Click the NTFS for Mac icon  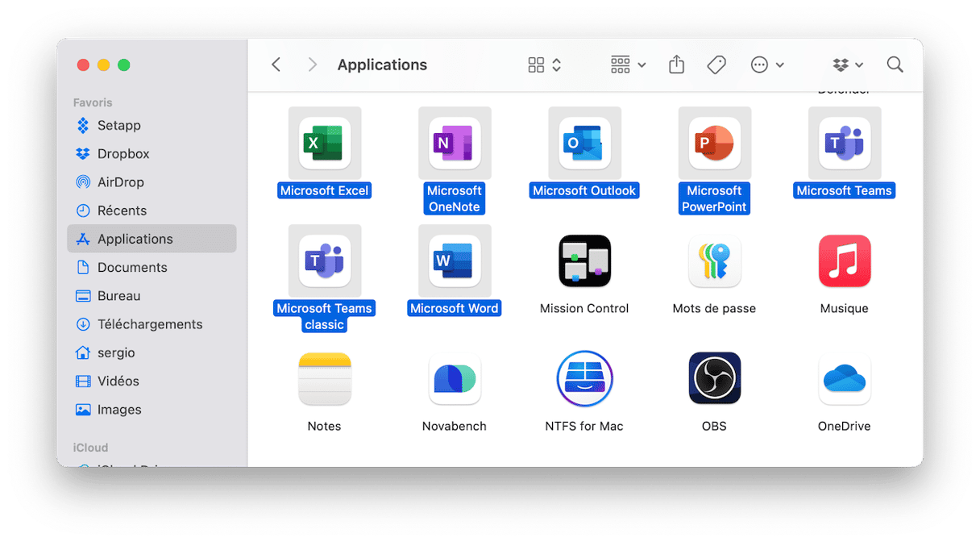pos(584,379)
